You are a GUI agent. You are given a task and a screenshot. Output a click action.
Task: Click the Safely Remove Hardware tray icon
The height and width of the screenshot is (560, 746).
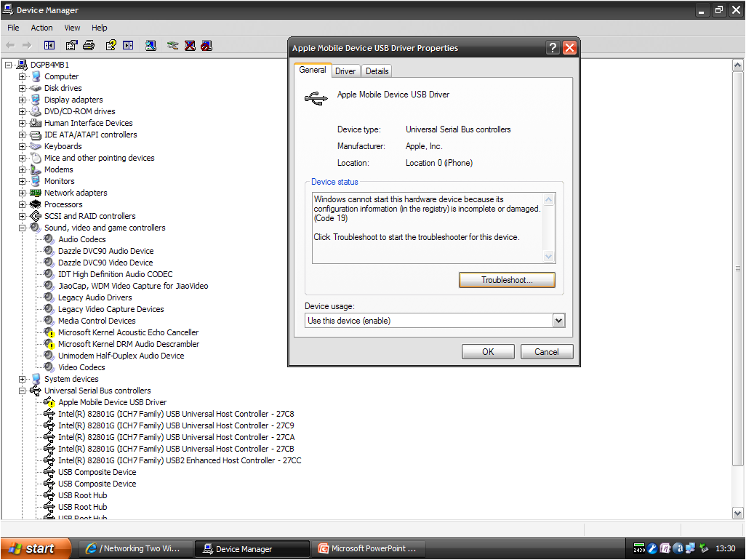[x=704, y=548]
